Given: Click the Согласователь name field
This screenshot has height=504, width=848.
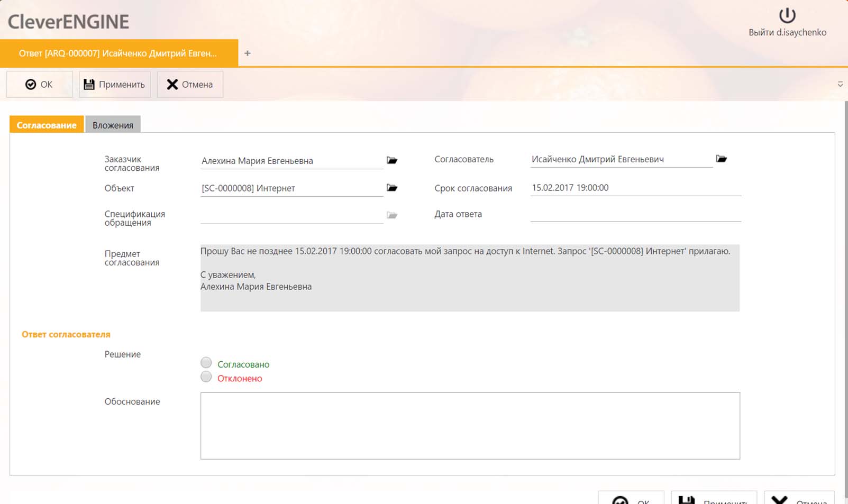Looking at the screenshot, I should pyautogui.click(x=622, y=159).
